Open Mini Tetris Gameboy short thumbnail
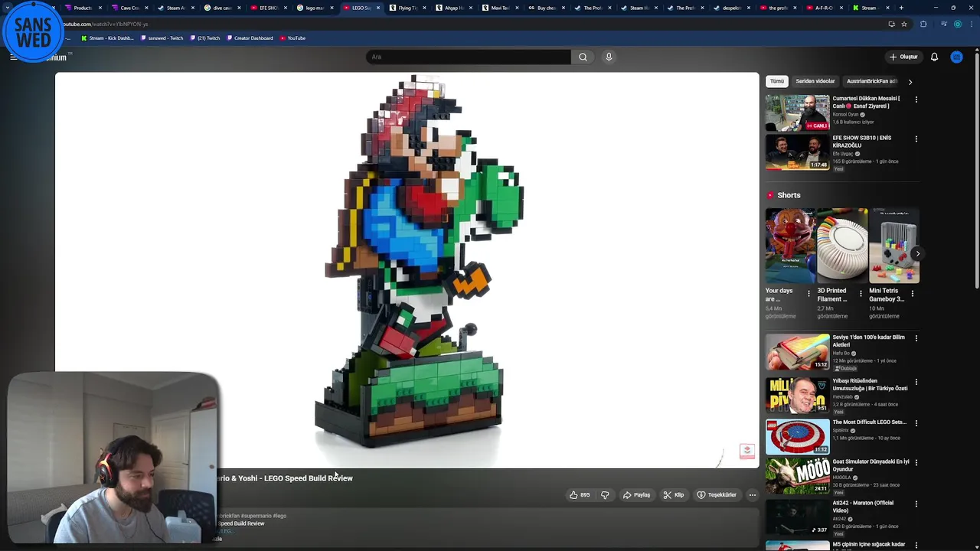 tap(893, 246)
